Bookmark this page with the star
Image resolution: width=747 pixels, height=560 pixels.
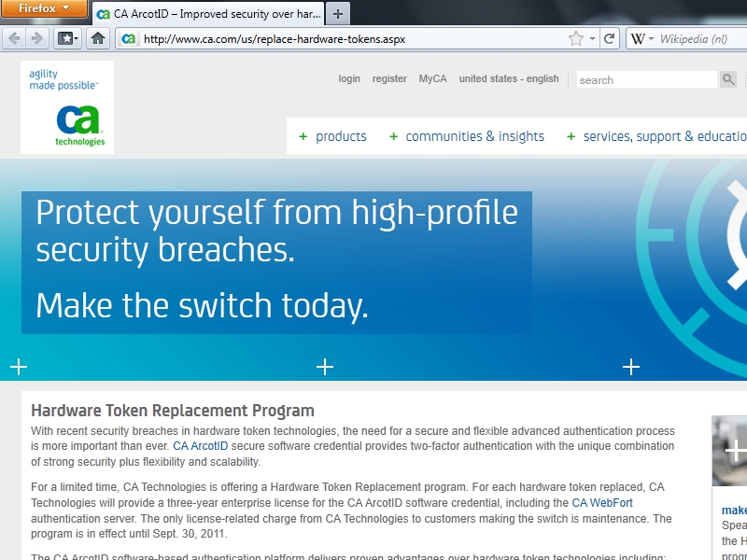[x=576, y=38]
